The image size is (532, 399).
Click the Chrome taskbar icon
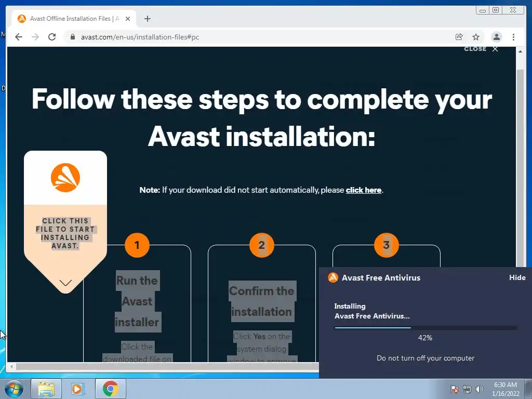point(110,389)
